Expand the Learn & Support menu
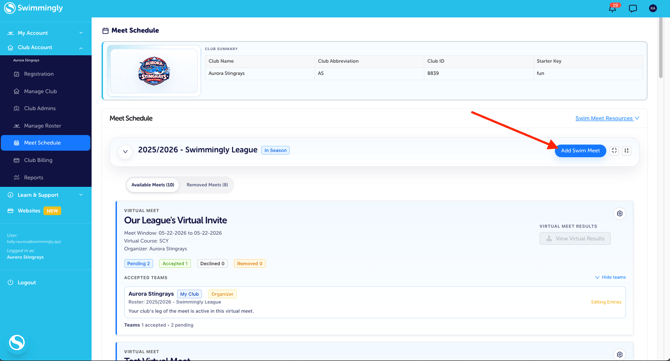Viewport: 670px width, 361px height. 46,195
